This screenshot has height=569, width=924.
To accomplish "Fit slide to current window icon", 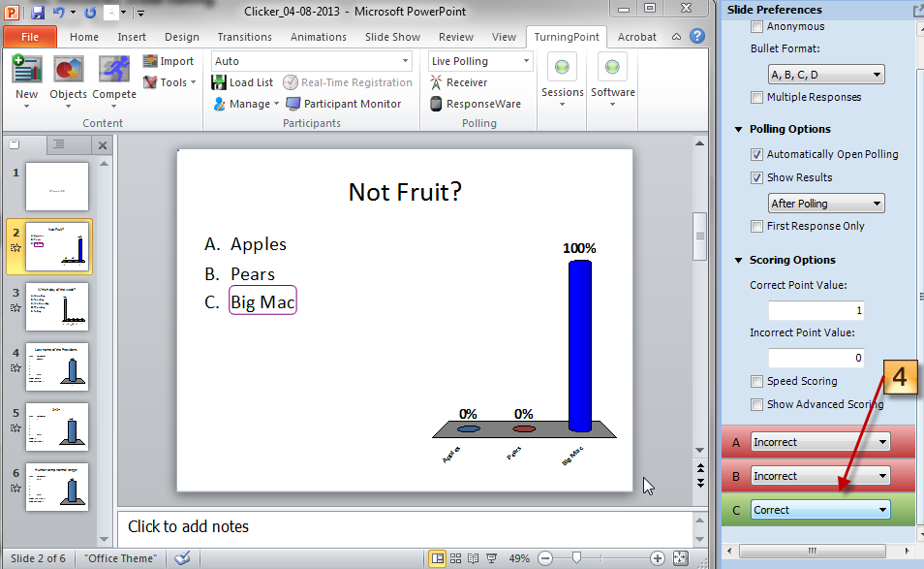I will (680, 557).
